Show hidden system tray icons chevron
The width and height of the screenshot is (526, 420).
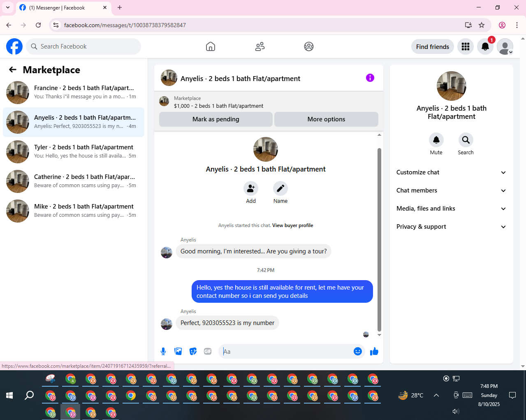tap(436, 395)
